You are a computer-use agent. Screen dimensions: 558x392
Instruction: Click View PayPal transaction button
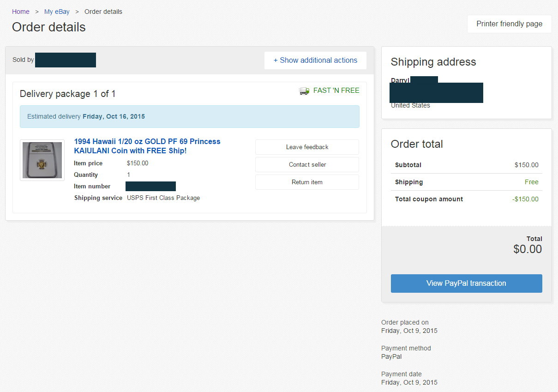tap(466, 283)
